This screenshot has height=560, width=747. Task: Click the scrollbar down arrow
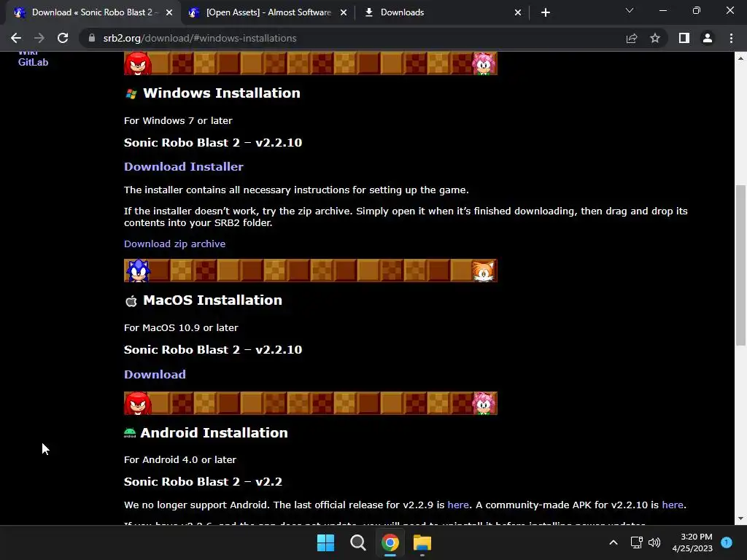tap(740, 518)
